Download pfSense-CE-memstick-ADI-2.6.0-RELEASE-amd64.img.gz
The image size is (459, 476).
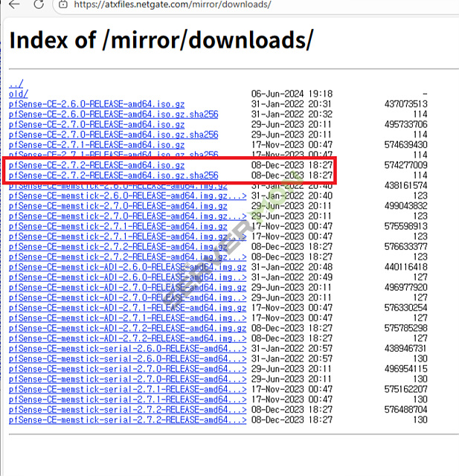coord(127,267)
